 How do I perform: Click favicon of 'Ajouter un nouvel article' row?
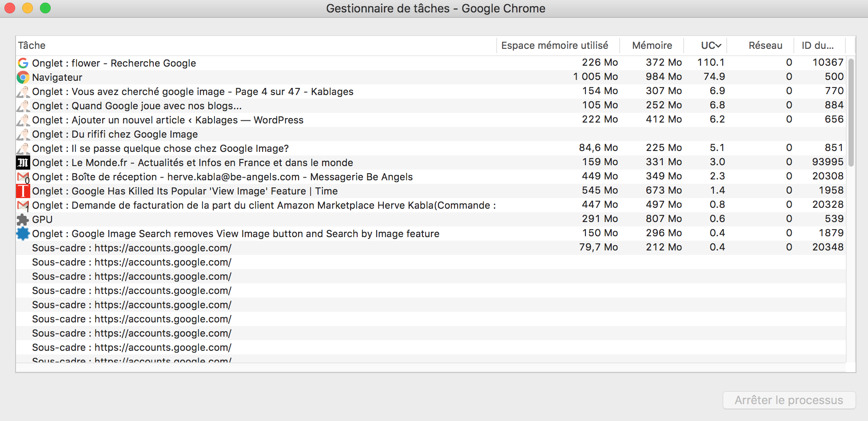point(23,120)
